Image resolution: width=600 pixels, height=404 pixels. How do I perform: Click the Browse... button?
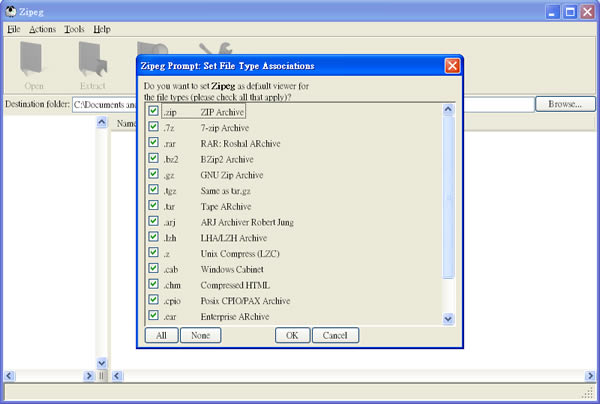click(565, 104)
